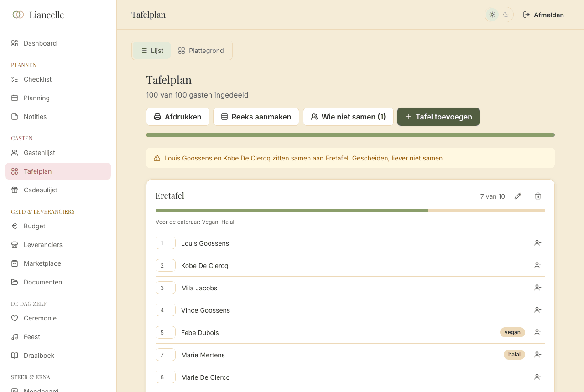
Task: Open Dashboard in the sidebar
Action: 58,43
